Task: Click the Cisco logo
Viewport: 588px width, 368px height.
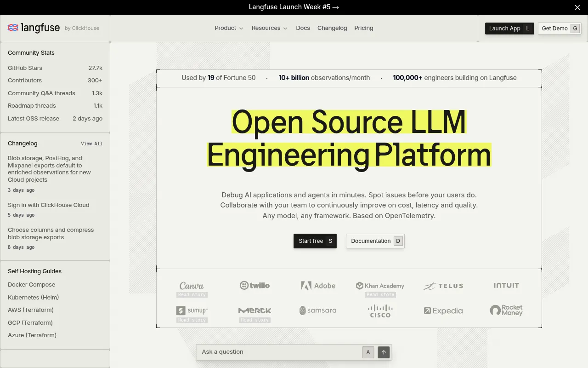Action: [x=380, y=311]
